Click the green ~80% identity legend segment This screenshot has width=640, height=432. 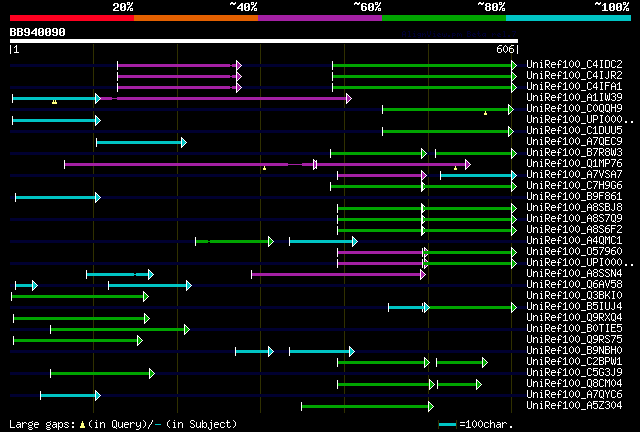coord(444,18)
